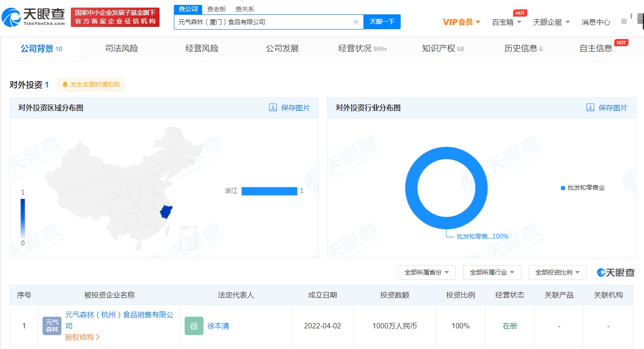
Task: Click the 法定代表人 column header
Action: click(236, 295)
